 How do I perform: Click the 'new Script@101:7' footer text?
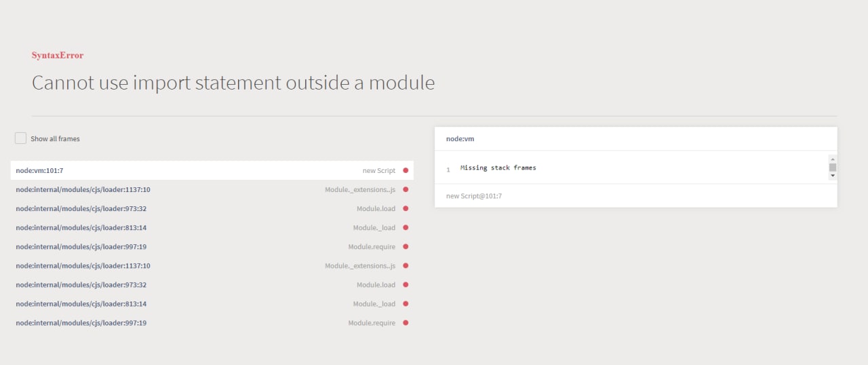tap(474, 196)
